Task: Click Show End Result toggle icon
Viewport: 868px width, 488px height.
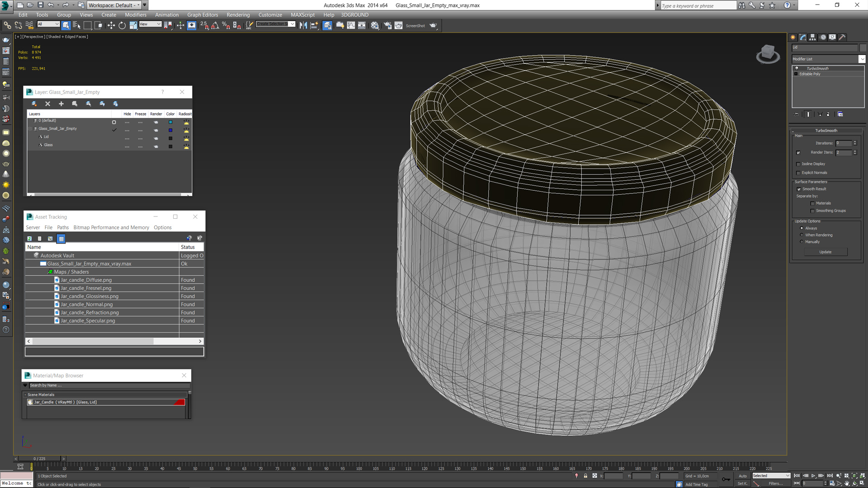Action: click(808, 114)
